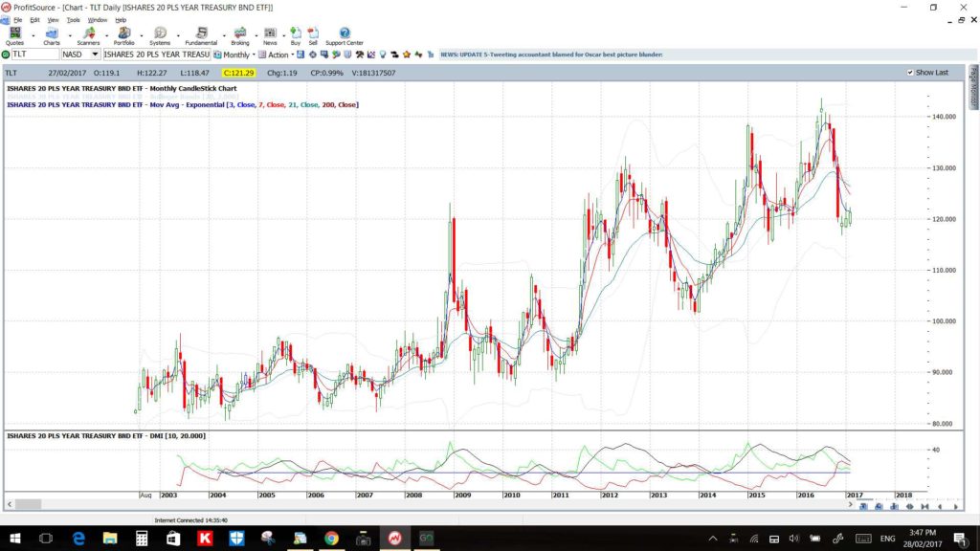Expand the dropdown arrow next to Quotes

pos(33,35)
